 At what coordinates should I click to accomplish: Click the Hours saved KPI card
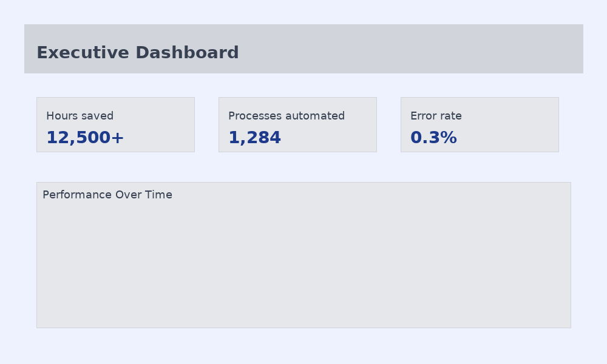coord(115,124)
